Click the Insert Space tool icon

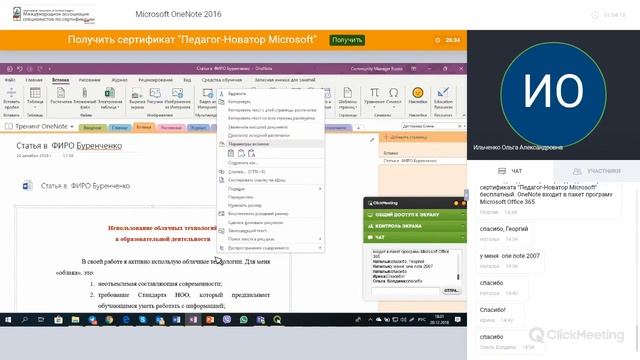coord(11,93)
